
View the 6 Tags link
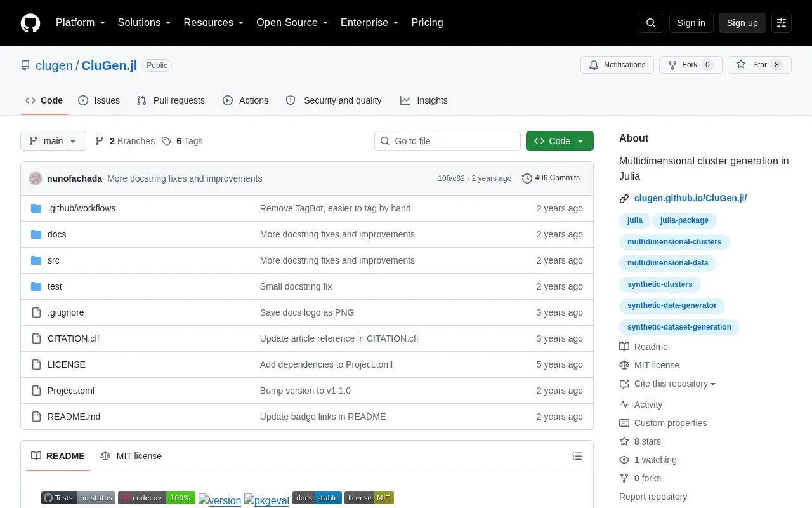point(182,141)
